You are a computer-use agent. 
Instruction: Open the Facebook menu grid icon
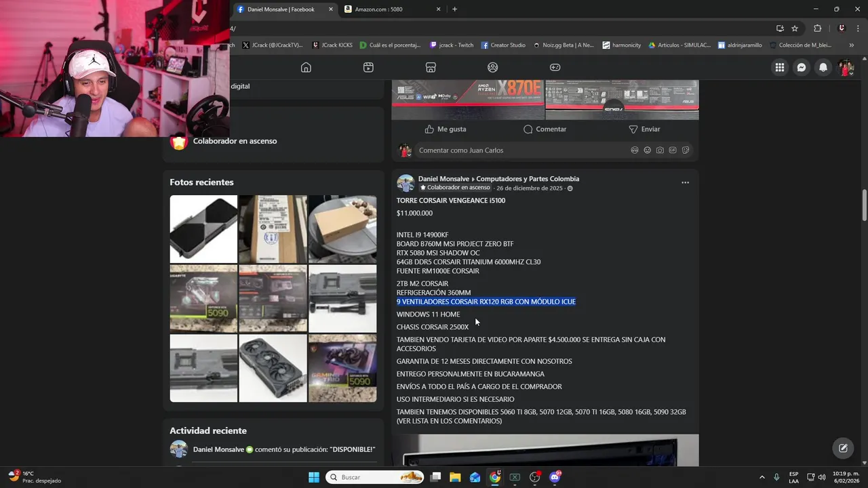[780, 67]
